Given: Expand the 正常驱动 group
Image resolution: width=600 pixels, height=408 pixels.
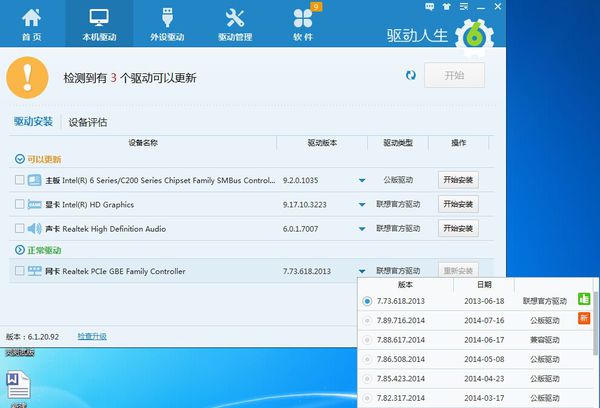Looking at the screenshot, I should (x=20, y=250).
